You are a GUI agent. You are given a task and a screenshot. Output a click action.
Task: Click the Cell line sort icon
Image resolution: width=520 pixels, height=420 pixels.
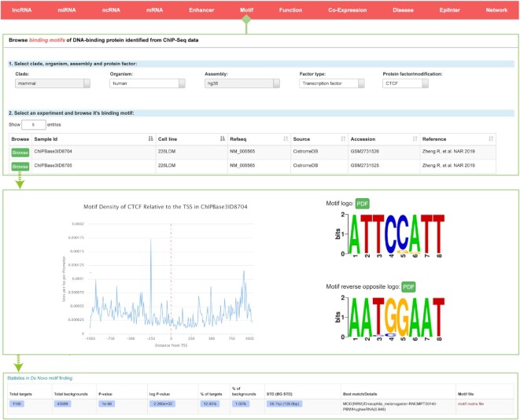pyautogui.click(x=220, y=139)
